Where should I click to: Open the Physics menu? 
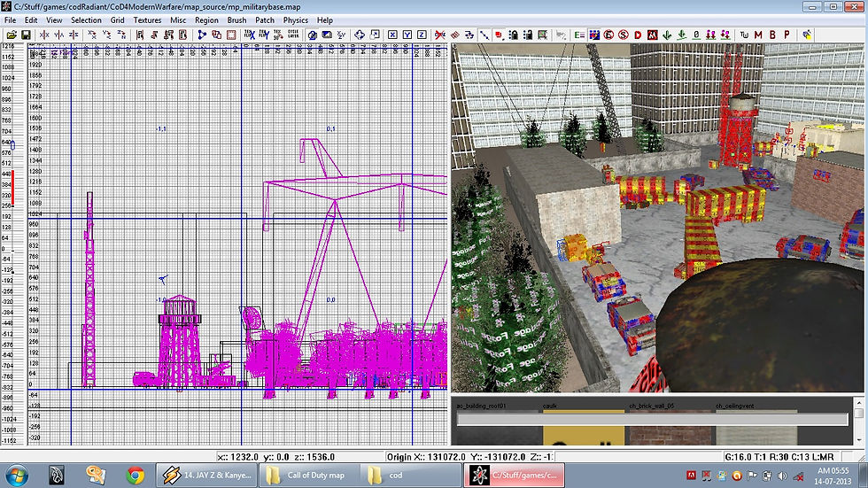point(296,19)
